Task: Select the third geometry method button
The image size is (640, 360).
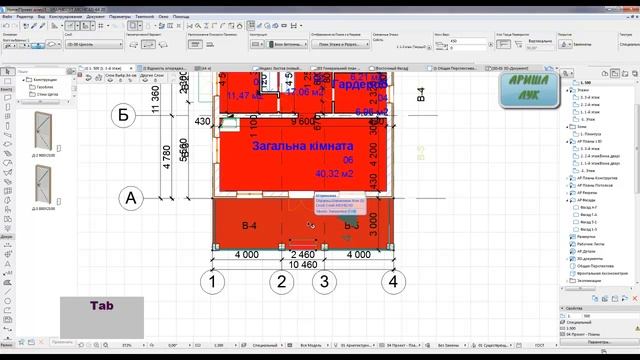Action: pos(163,44)
